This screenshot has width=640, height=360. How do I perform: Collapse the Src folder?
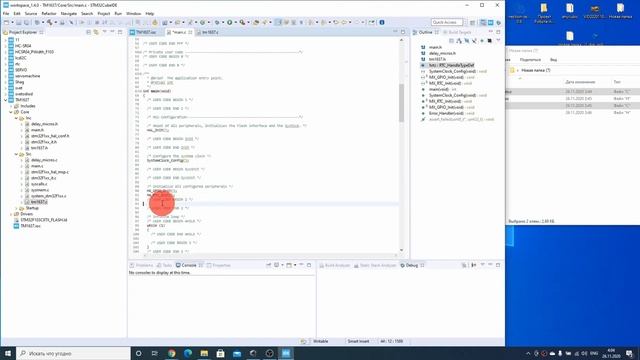16,154
